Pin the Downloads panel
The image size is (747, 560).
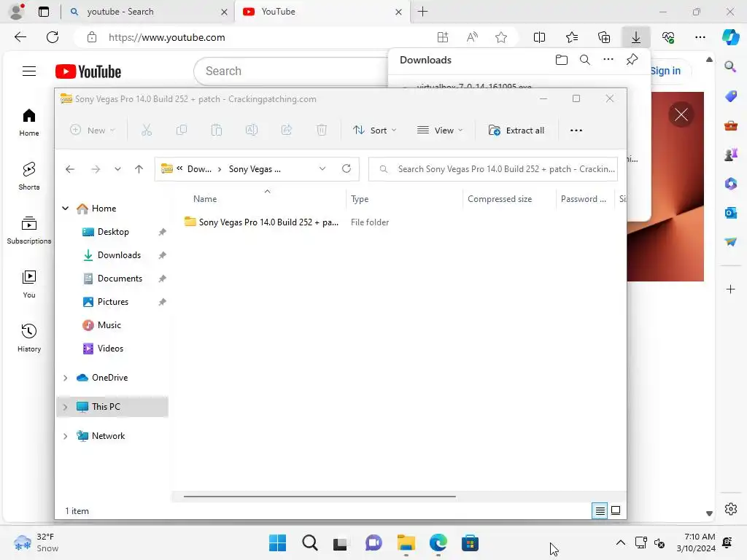[x=632, y=60]
